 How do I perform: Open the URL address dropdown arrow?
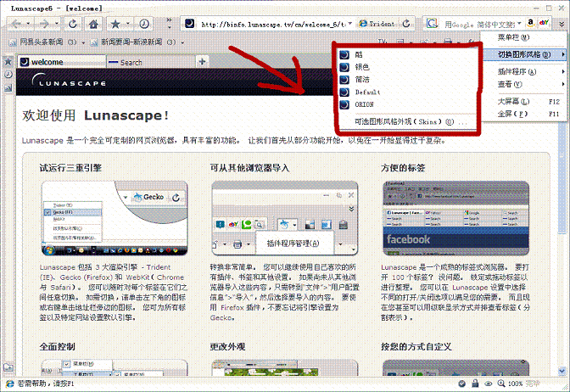coord(349,24)
